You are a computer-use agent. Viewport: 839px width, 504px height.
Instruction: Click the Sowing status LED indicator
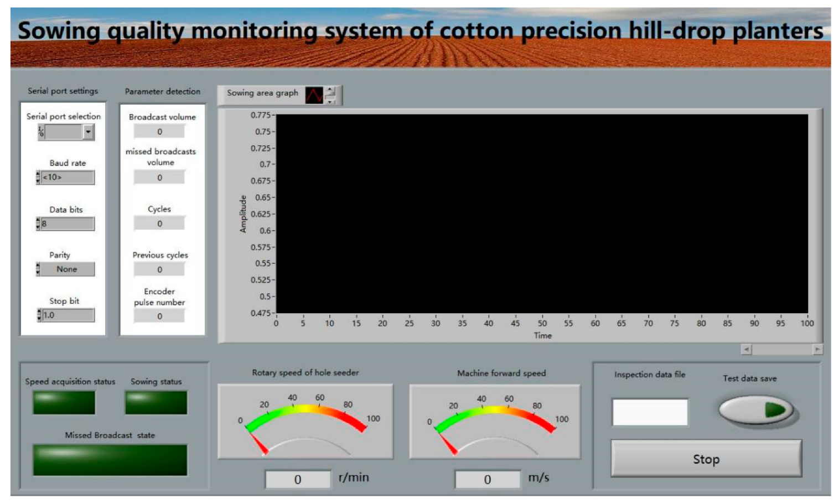pyautogui.click(x=156, y=402)
